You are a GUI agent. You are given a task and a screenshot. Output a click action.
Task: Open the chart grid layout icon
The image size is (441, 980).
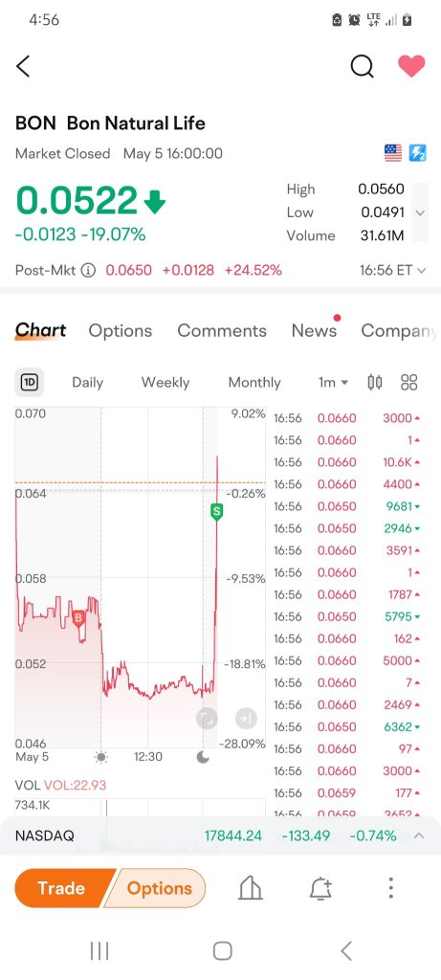[x=409, y=383]
